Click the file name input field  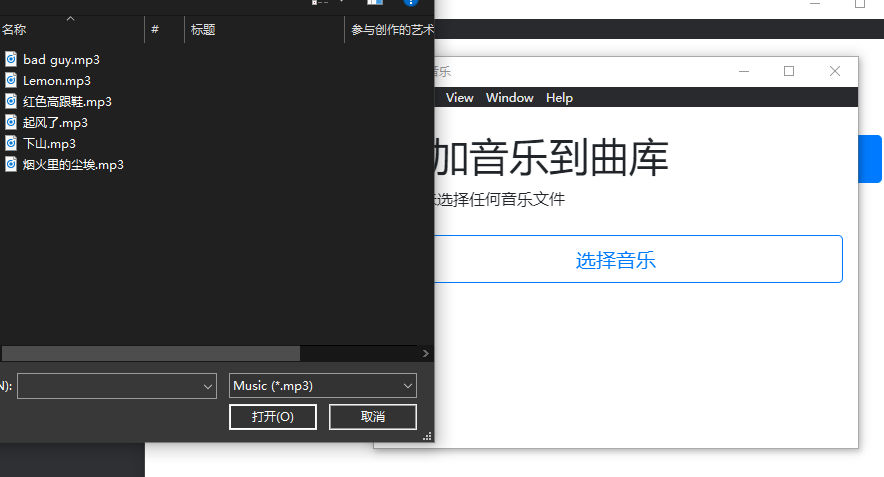point(108,386)
